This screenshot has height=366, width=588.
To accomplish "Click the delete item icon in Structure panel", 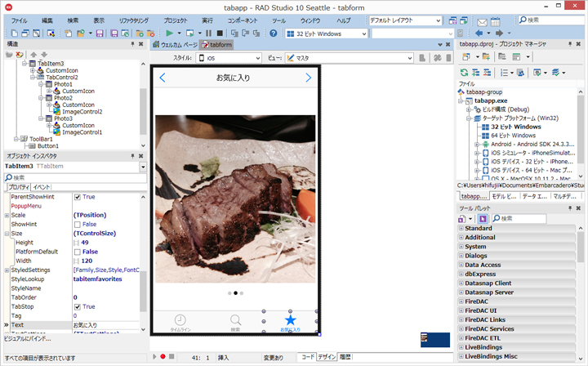I will (x=19, y=55).
